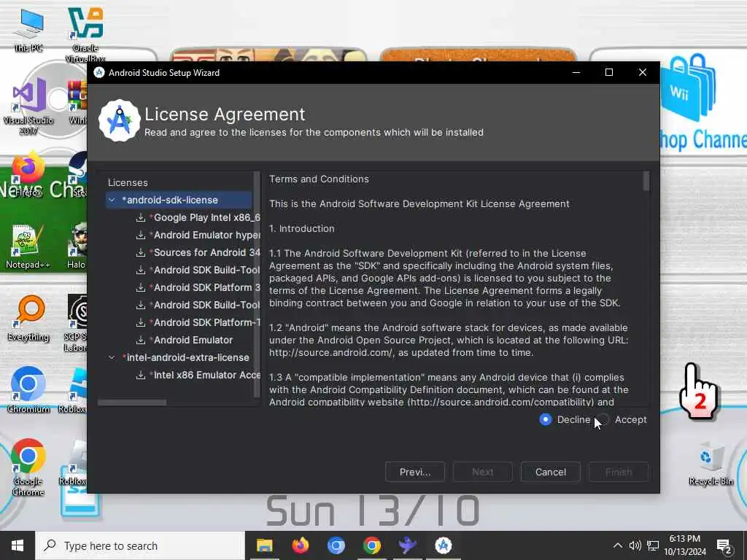Open Notepad++ desktop shortcut

pos(28,247)
